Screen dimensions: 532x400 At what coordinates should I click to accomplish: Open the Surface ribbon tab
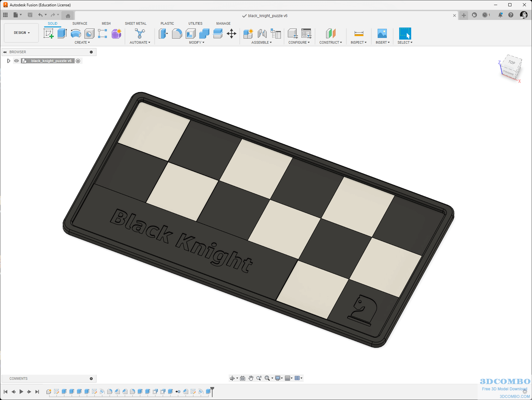pyautogui.click(x=79, y=23)
